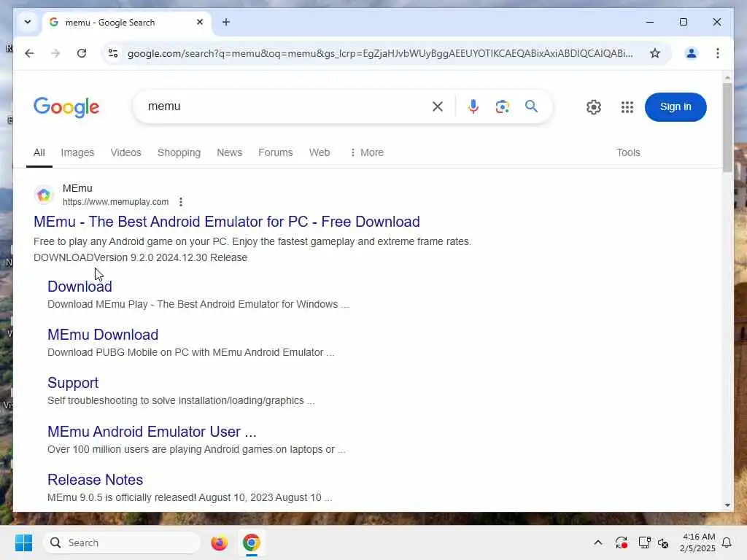Switch to the Web tab
The height and width of the screenshot is (560, 747).
(x=320, y=152)
